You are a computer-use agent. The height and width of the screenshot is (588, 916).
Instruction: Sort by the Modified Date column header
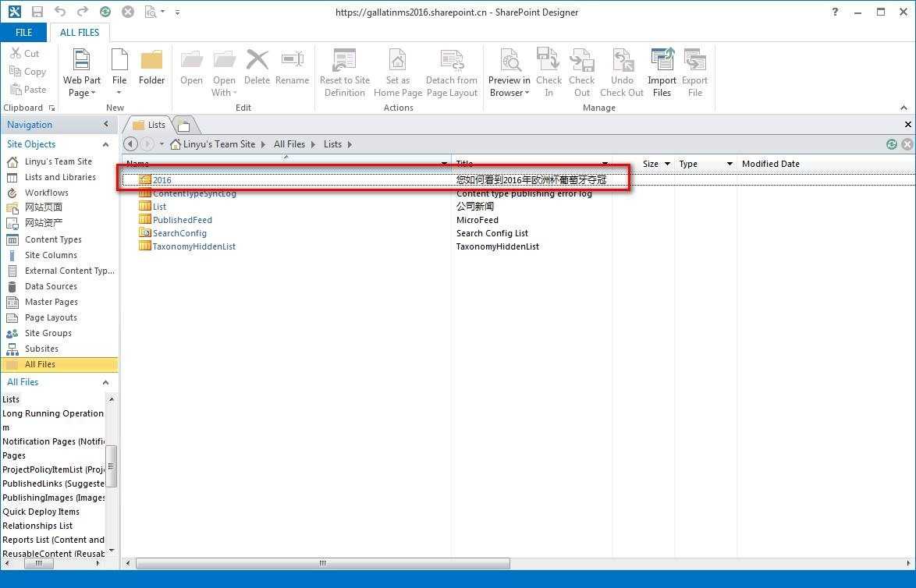coord(771,164)
